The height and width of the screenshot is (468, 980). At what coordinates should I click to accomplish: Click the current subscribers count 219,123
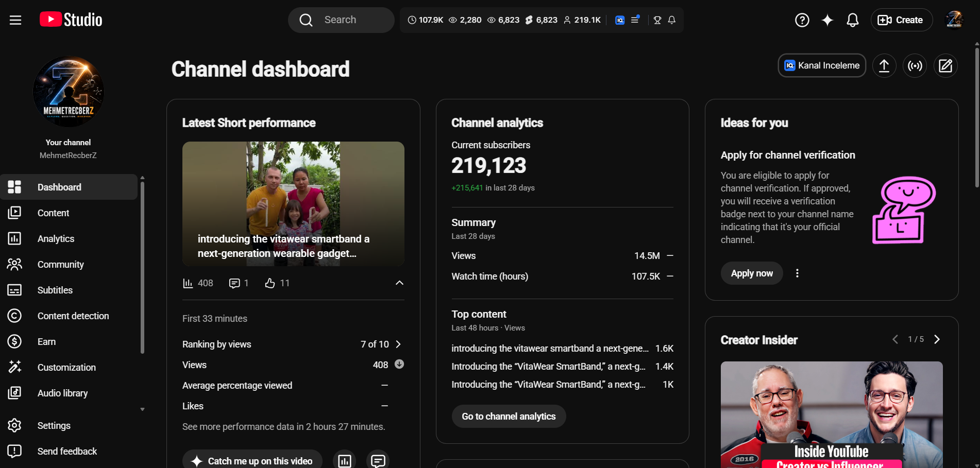coord(488,165)
